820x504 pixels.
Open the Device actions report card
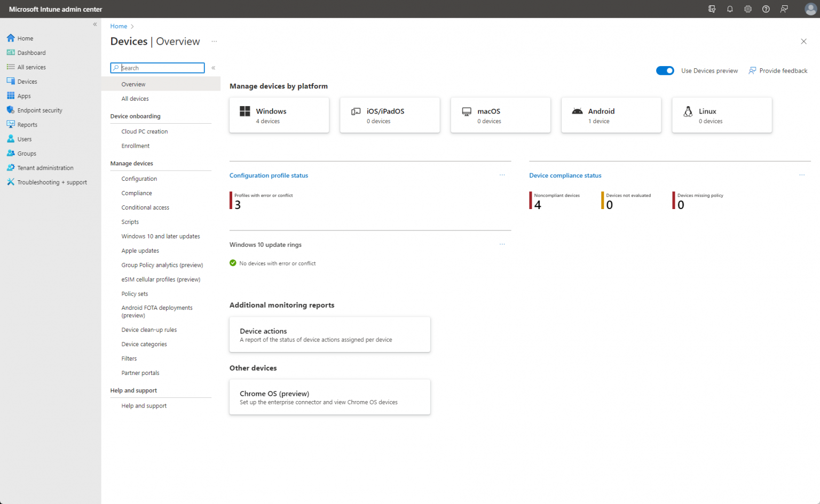coord(330,334)
